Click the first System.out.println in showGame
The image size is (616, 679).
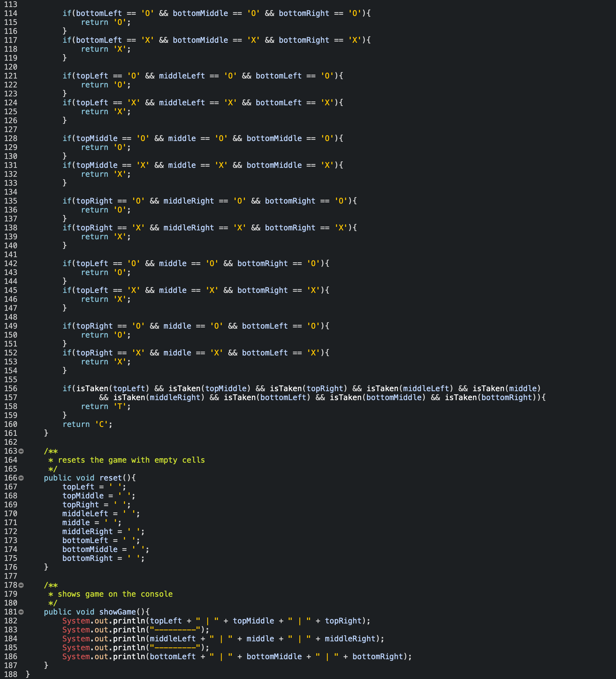click(x=104, y=621)
